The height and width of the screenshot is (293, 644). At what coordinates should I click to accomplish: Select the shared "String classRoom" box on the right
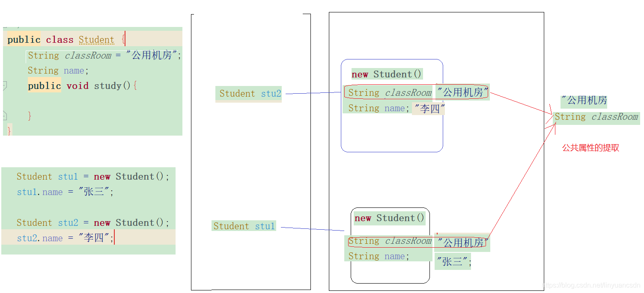[596, 117]
